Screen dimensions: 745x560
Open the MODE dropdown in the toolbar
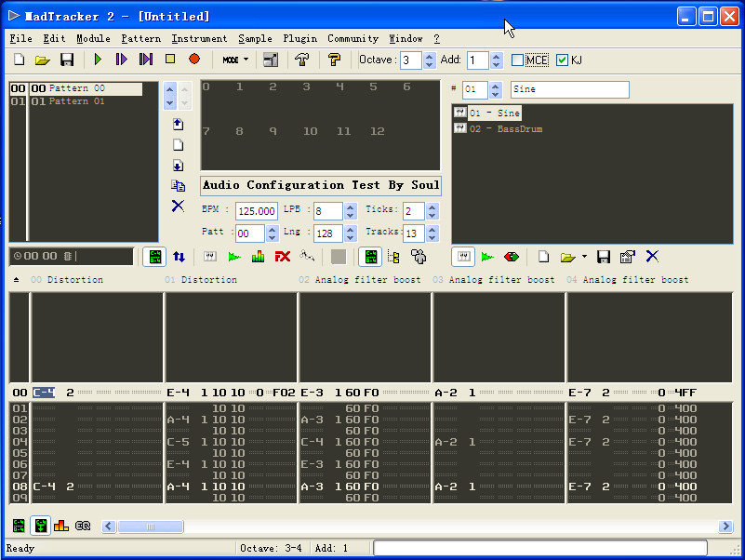point(235,60)
